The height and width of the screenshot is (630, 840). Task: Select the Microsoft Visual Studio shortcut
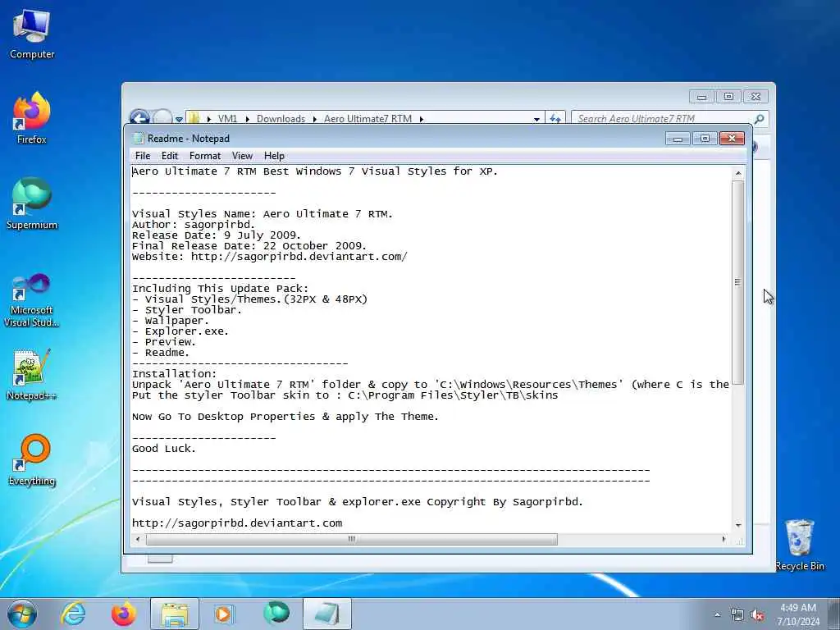tap(32, 300)
